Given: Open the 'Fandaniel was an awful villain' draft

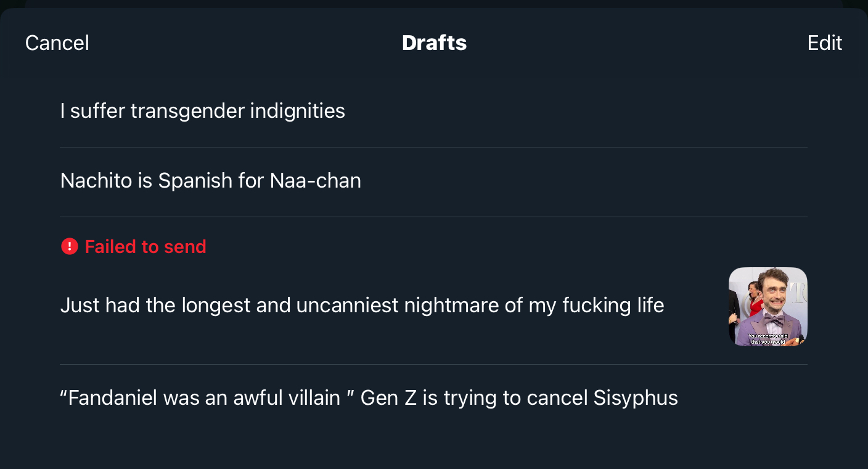Looking at the screenshot, I should tap(369, 398).
